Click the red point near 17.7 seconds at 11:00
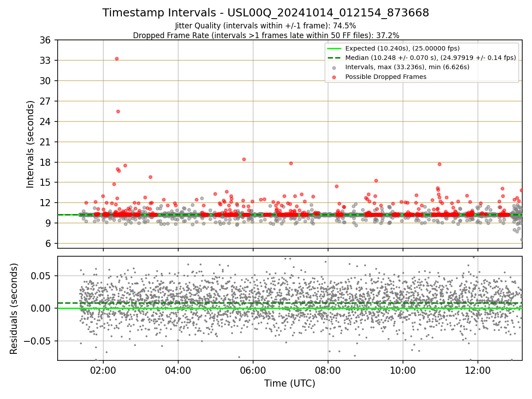 [x=439, y=164]
